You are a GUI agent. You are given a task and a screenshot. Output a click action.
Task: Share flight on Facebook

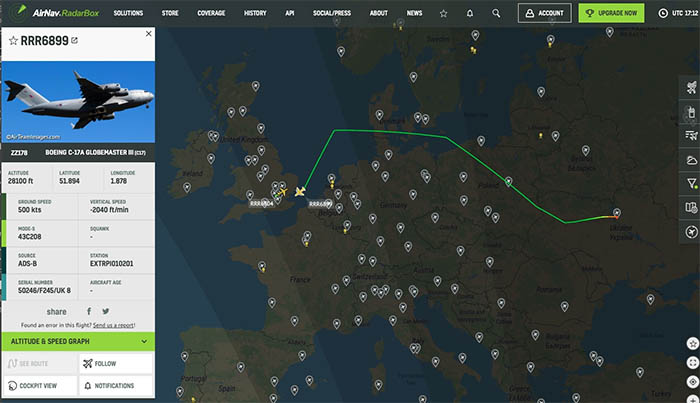click(x=89, y=311)
